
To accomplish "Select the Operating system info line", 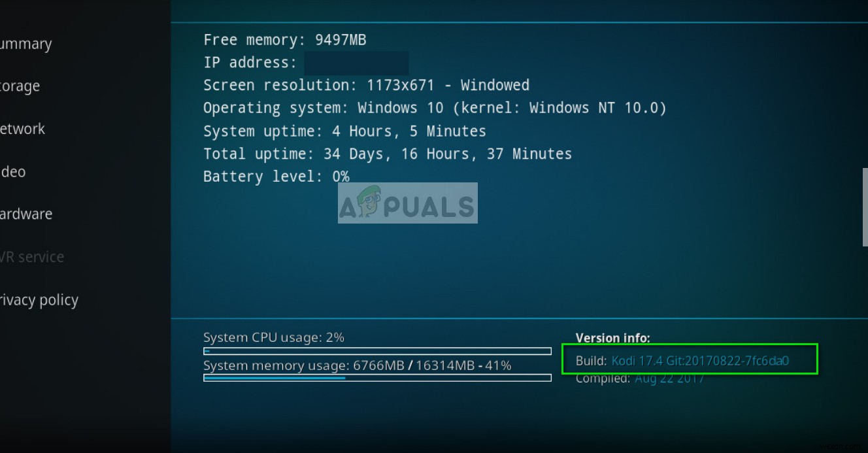I will click(434, 108).
